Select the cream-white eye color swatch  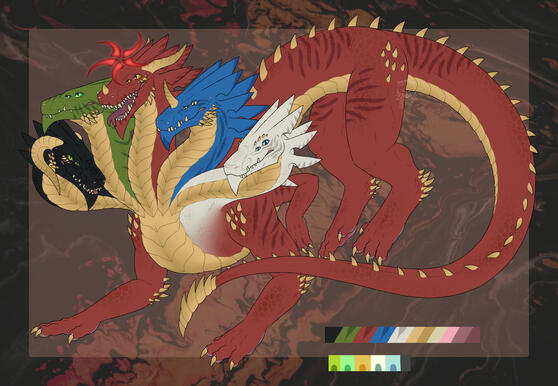point(378,363)
